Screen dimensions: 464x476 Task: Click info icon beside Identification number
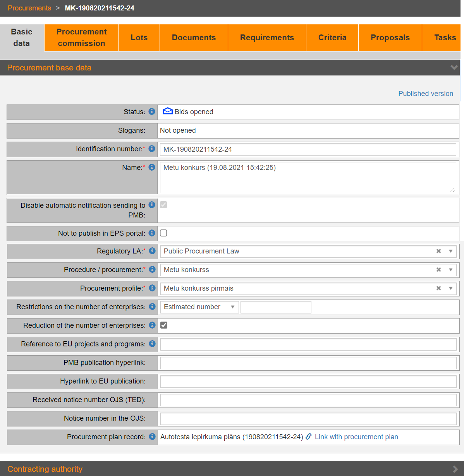[x=152, y=149]
